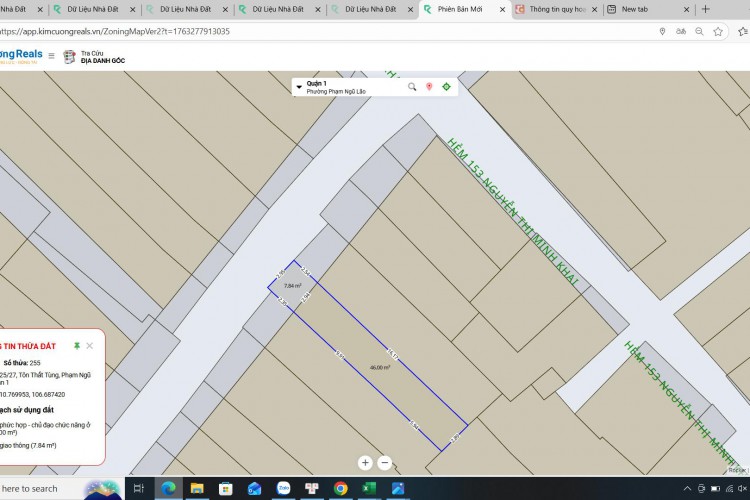
Task: Close the parcel information panel
Action: pyautogui.click(x=89, y=345)
